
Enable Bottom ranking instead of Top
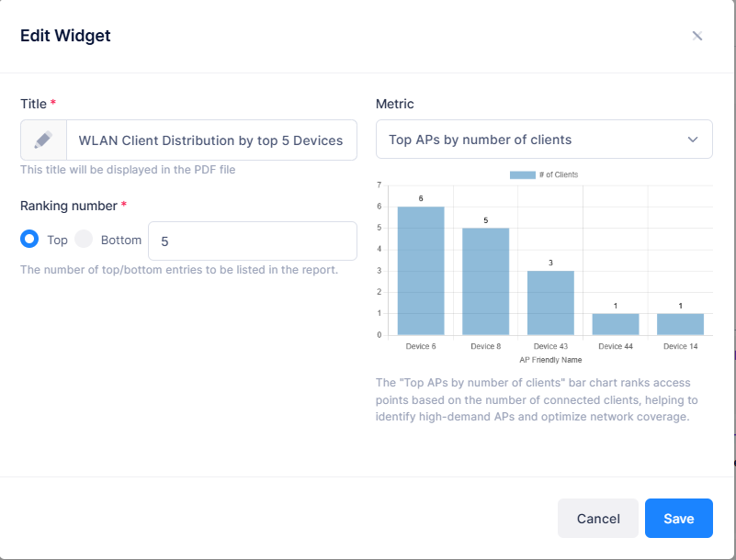pyautogui.click(x=83, y=239)
